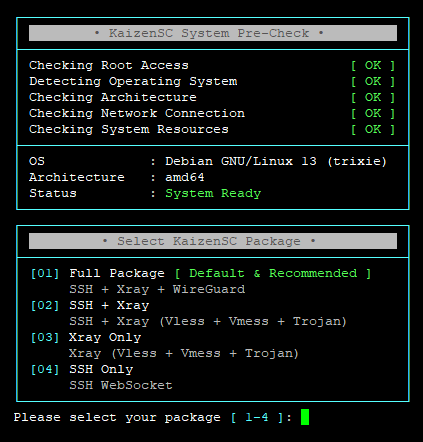This screenshot has height=442, width=423.
Task: Click the Architecture label in info section
Action: click(x=77, y=177)
